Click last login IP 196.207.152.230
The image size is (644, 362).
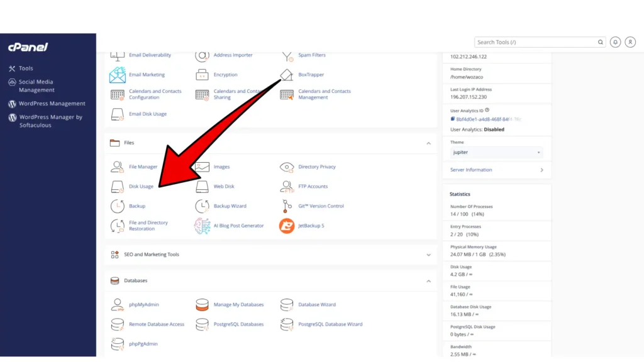pos(468,97)
